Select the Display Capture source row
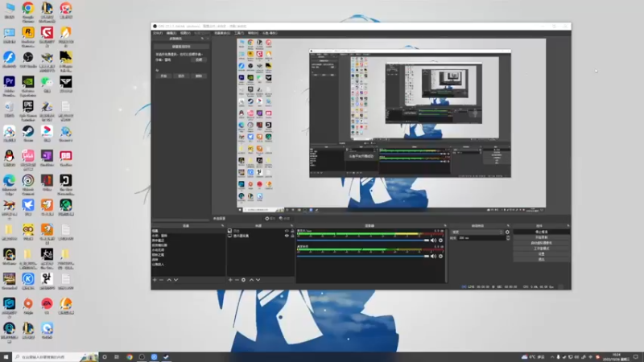This screenshot has width=644, height=362. pos(260,236)
